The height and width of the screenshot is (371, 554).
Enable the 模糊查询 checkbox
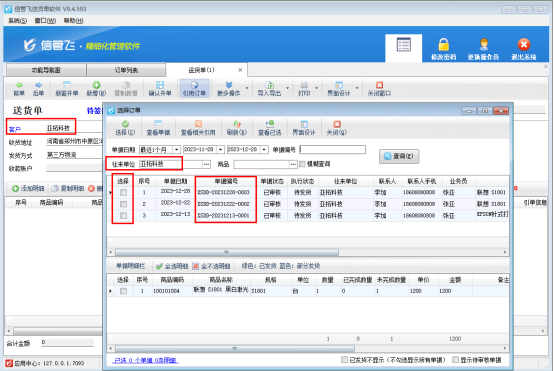click(302, 164)
